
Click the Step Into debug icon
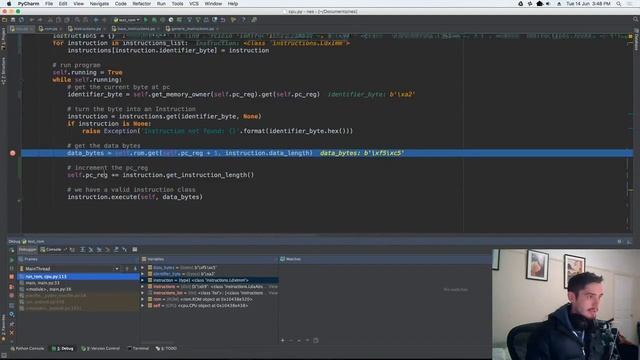click(91, 249)
